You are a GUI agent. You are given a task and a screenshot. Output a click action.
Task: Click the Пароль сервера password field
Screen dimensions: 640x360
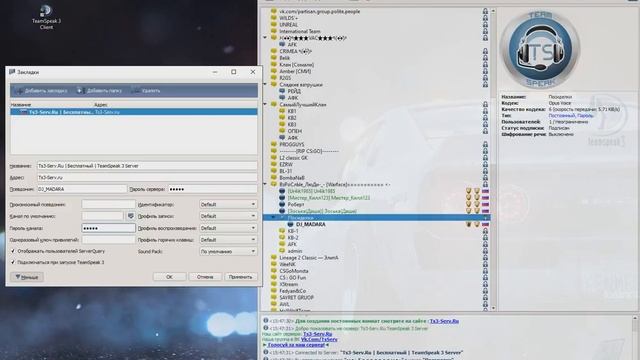[x=213, y=189]
